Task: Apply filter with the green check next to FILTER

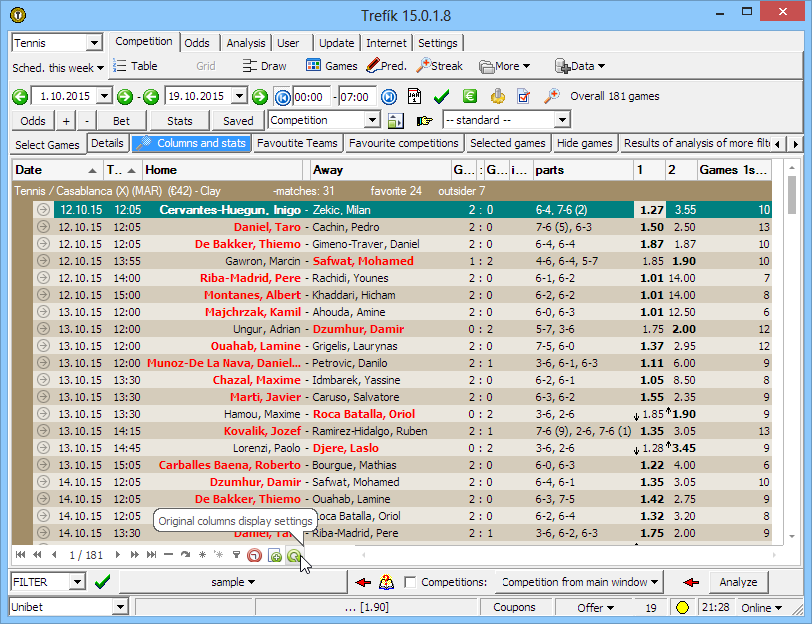Action: tap(102, 582)
